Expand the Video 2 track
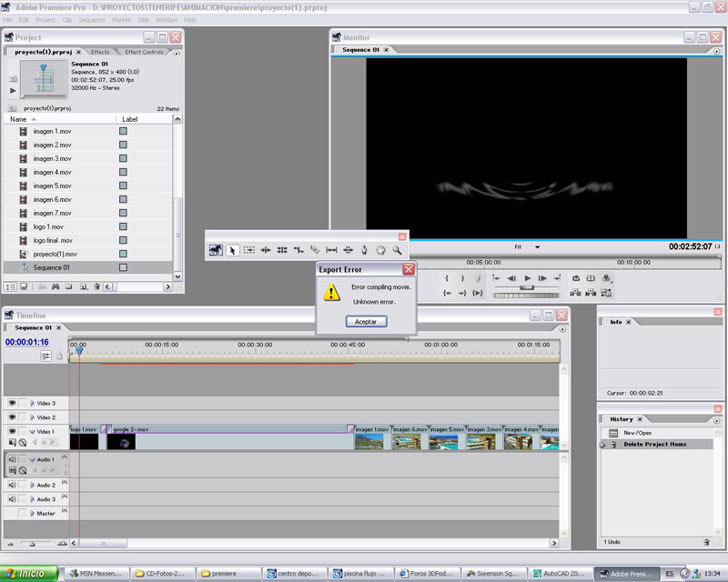 tap(32, 416)
